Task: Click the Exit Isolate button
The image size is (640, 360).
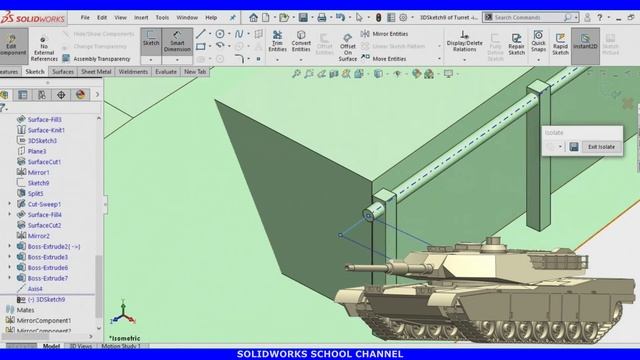Action: click(601, 147)
